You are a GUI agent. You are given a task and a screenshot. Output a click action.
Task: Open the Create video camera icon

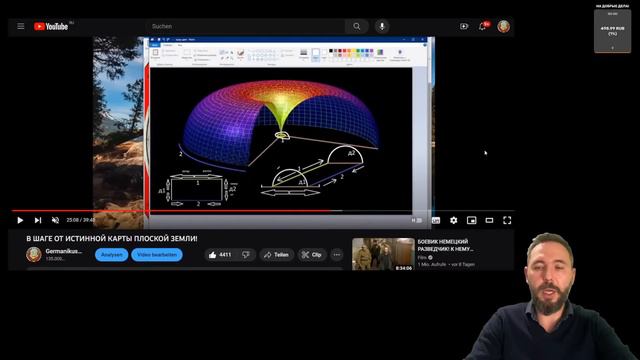[x=464, y=26]
